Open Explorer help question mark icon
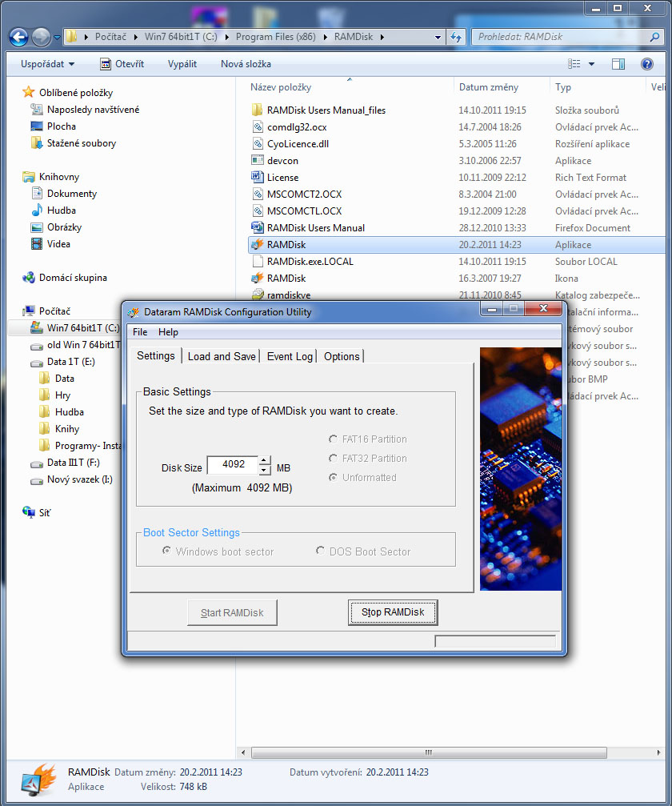Image resolution: width=672 pixels, height=806 pixels. click(x=647, y=64)
